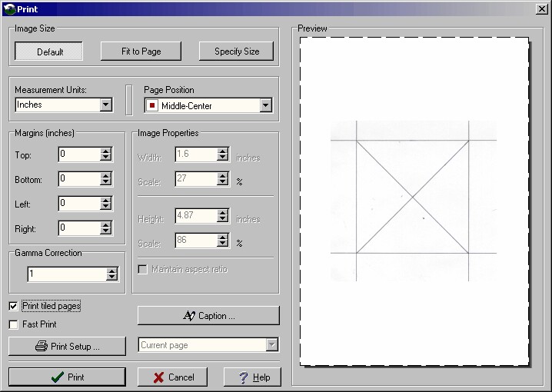The height and width of the screenshot is (392, 552).
Task: Click the Print button
Action: pos(67,377)
